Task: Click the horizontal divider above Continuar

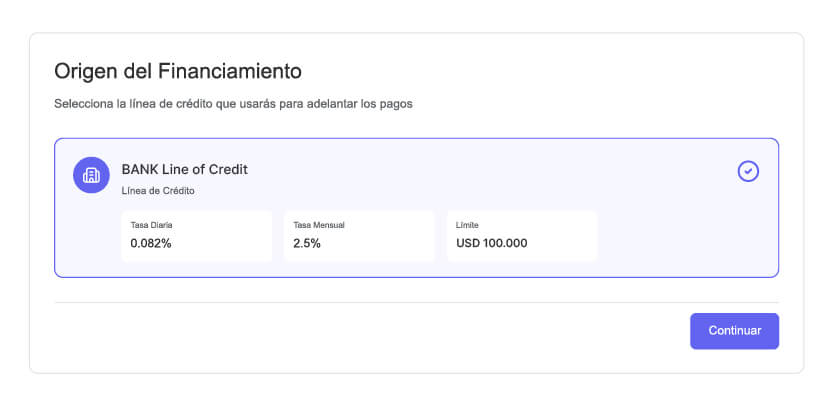Action: point(416,302)
